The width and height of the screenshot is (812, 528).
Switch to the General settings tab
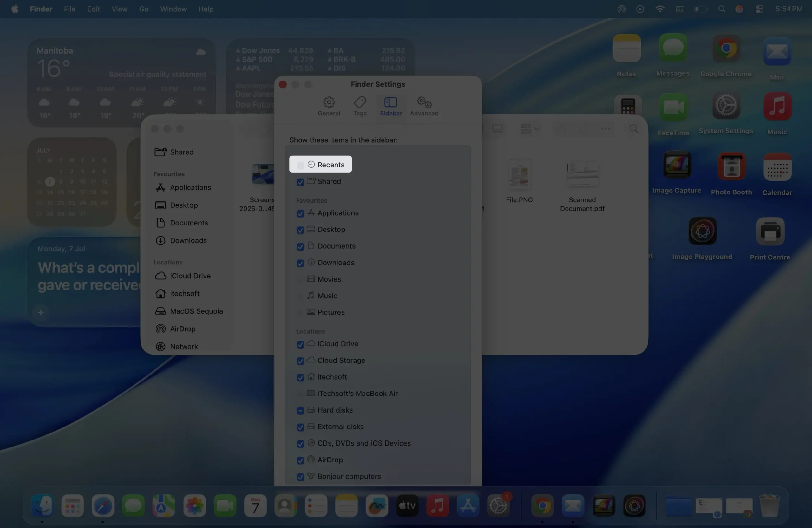pos(329,106)
